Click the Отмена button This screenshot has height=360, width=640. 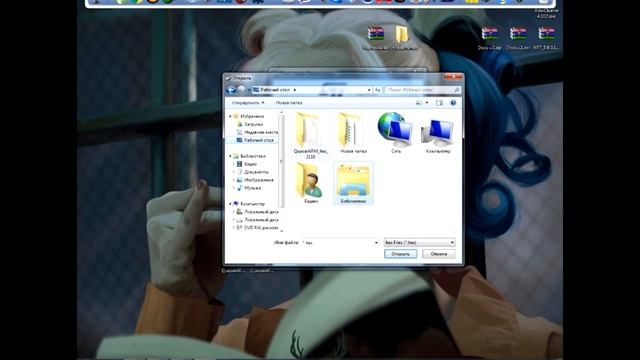coord(438,254)
